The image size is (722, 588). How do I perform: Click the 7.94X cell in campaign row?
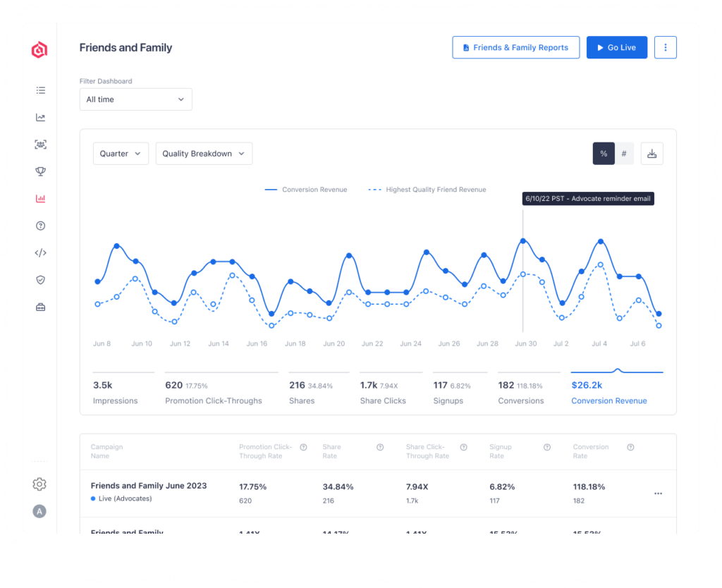pos(417,486)
